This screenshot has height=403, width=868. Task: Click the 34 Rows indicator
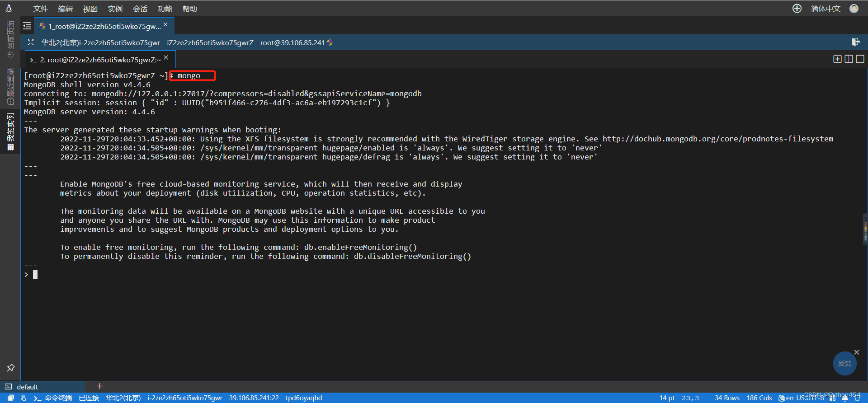point(727,398)
